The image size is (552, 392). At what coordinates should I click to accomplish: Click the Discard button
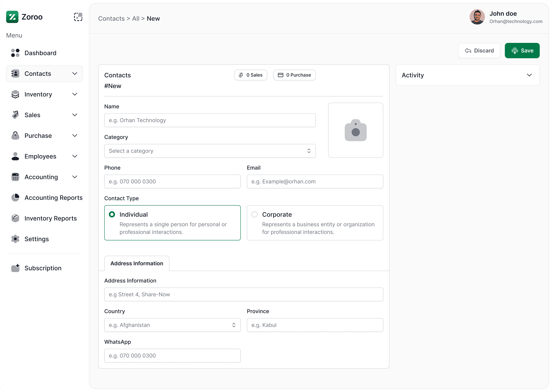point(479,50)
